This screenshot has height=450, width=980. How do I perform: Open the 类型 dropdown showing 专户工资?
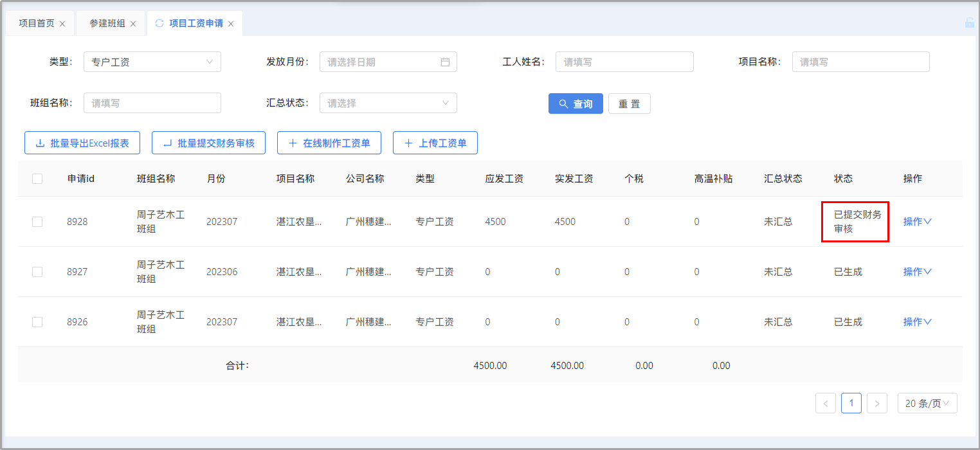(x=152, y=62)
